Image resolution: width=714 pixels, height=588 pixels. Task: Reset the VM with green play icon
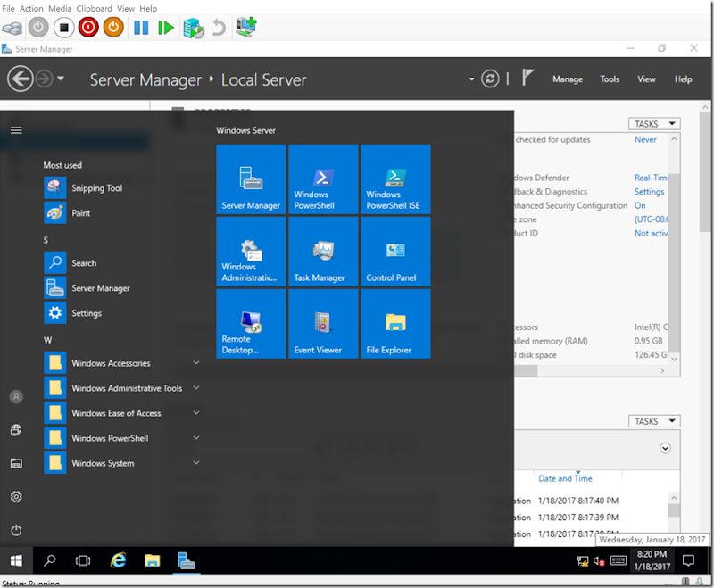coord(166,28)
